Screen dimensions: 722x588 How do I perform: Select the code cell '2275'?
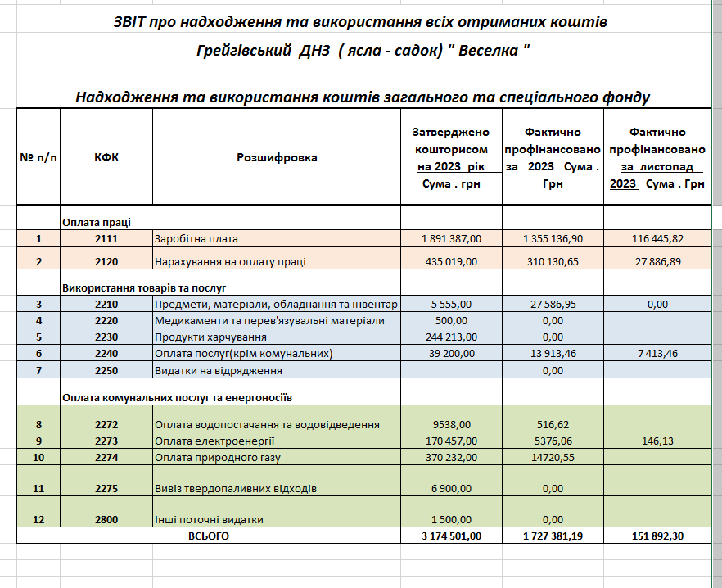pyautogui.click(x=106, y=481)
